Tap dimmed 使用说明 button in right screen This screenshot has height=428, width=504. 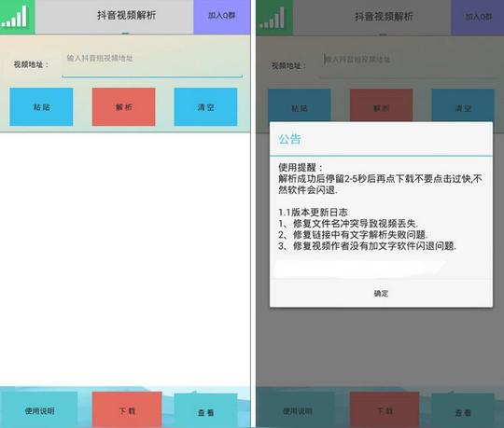[298, 410]
